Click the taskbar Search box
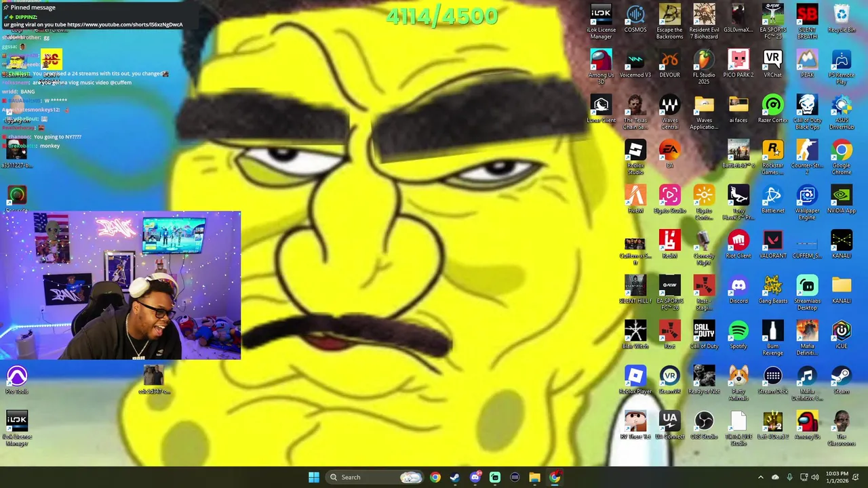The image size is (868, 488). [373, 477]
